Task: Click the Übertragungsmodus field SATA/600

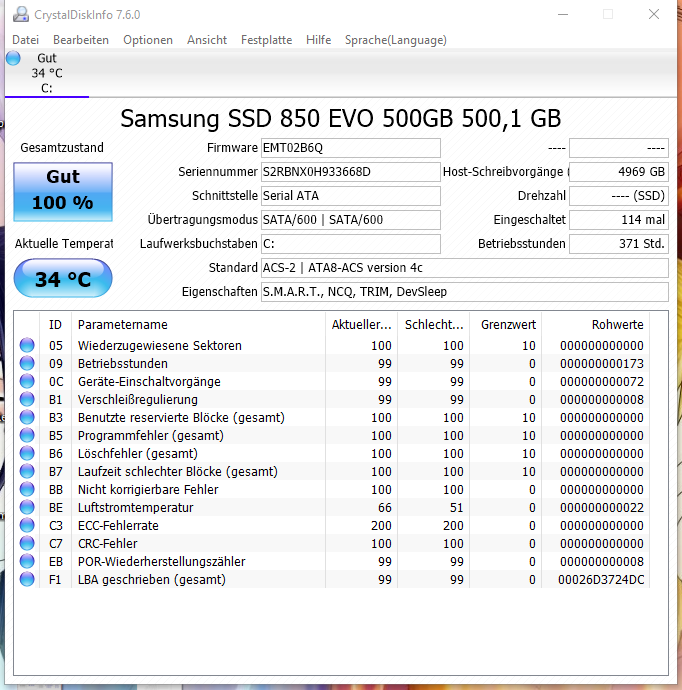Action: 351,220
